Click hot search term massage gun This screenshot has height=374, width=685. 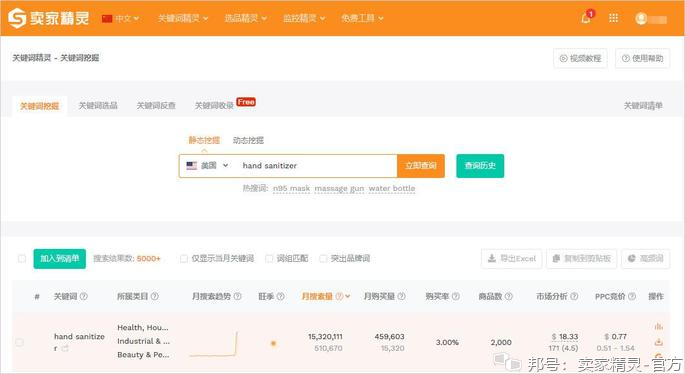click(x=339, y=188)
